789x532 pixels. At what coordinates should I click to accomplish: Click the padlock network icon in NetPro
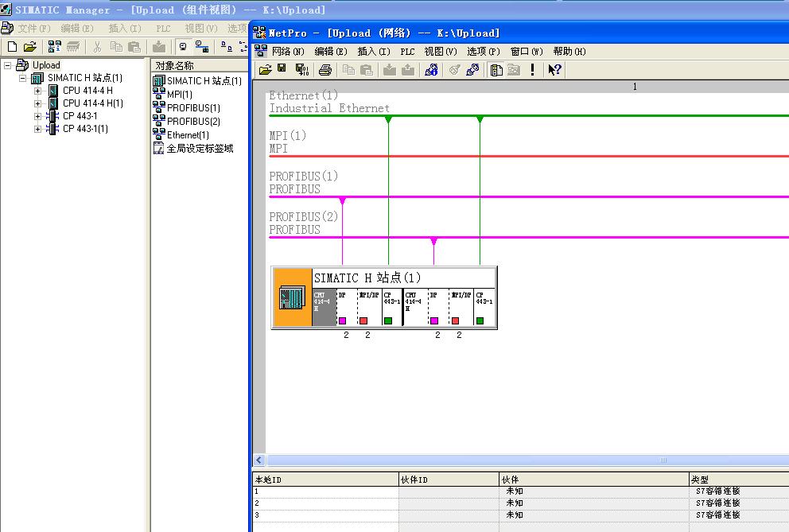[431, 70]
